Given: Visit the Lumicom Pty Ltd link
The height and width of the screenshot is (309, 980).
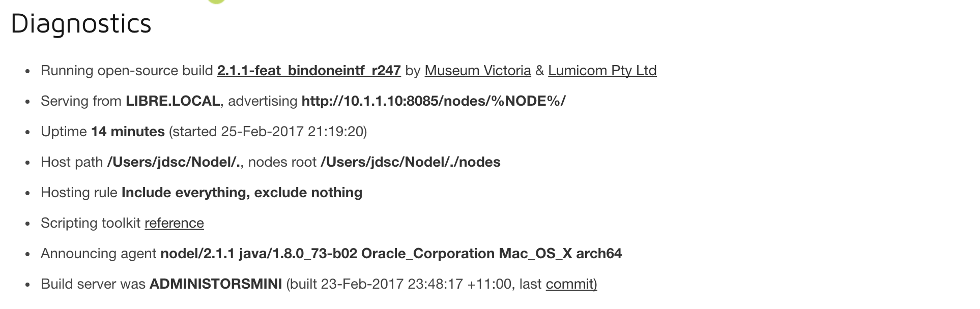Looking at the screenshot, I should click(602, 71).
